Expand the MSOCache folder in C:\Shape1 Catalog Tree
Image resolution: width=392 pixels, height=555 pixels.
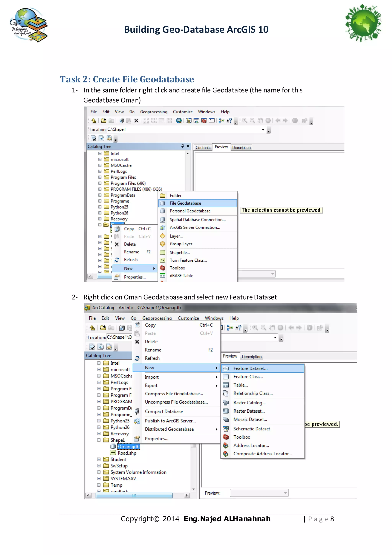100,165
